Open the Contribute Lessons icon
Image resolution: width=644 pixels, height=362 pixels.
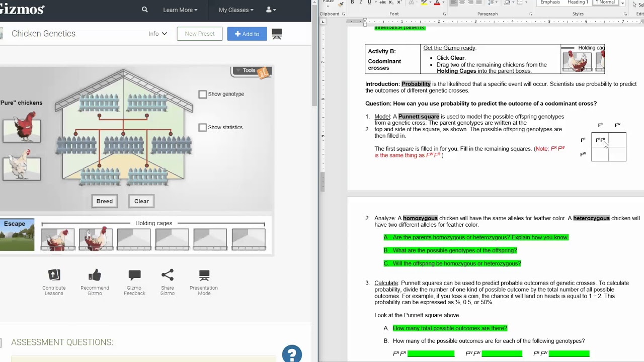tap(54, 275)
